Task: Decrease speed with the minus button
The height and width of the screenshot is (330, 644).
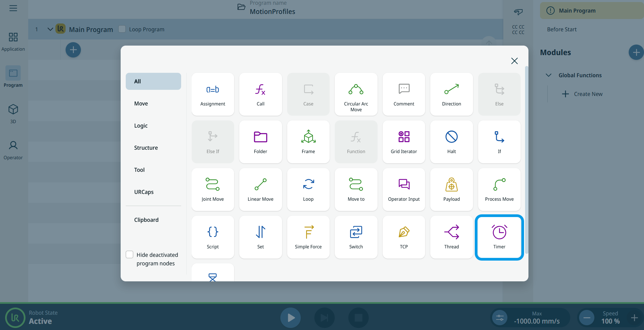Action: [x=587, y=318]
